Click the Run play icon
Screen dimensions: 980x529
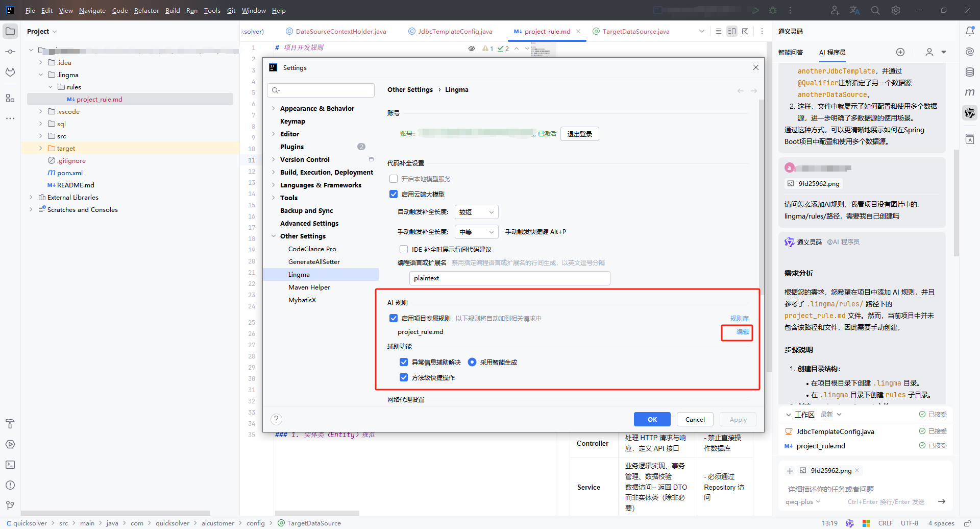tap(755, 10)
